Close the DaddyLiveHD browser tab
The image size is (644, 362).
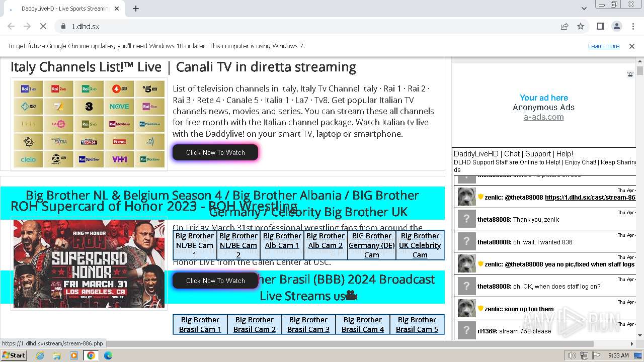point(117,9)
